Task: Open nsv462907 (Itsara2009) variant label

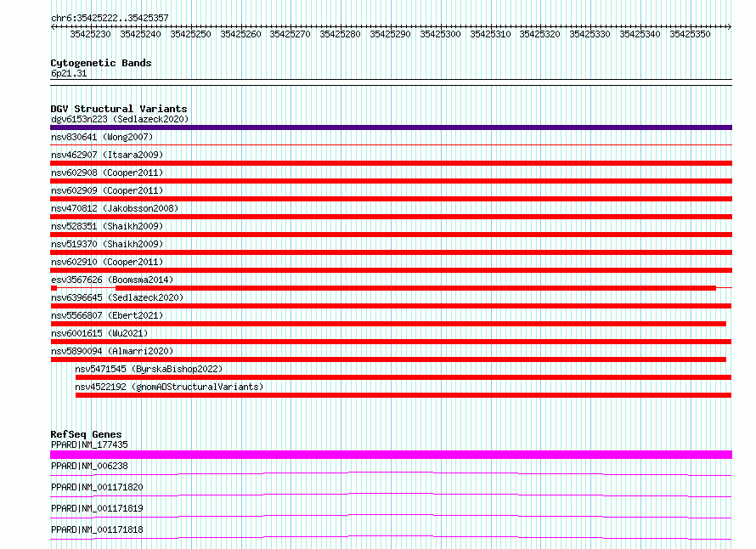Action: [107, 155]
